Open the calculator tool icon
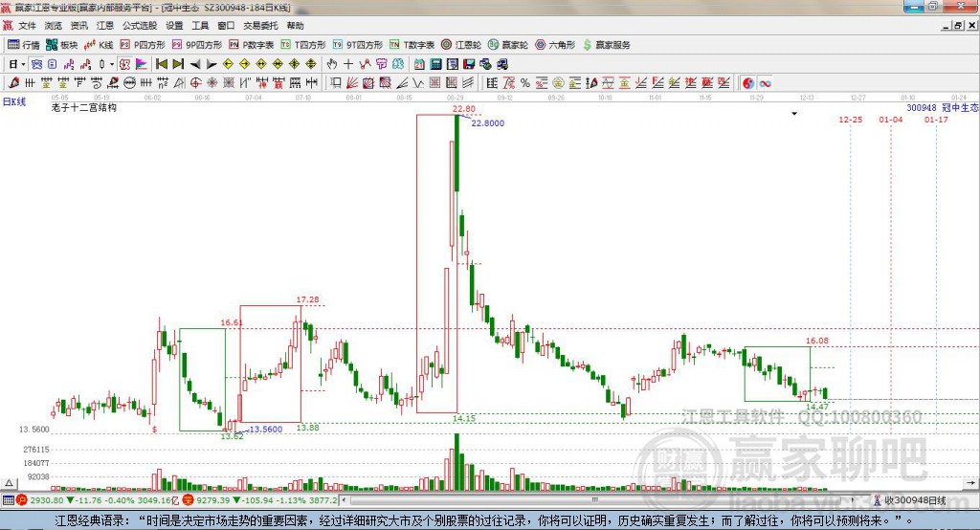The image size is (980, 530). pyautogui.click(x=435, y=64)
